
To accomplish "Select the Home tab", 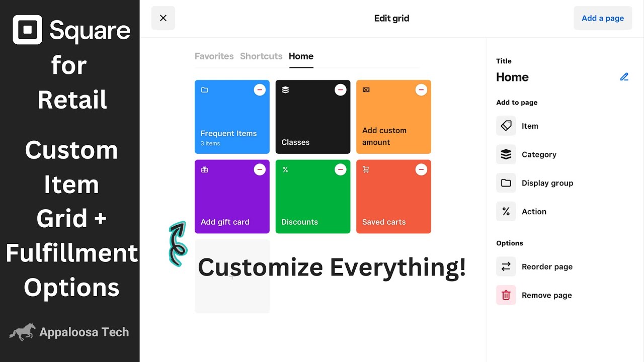I will pyautogui.click(x=301, y=56).
